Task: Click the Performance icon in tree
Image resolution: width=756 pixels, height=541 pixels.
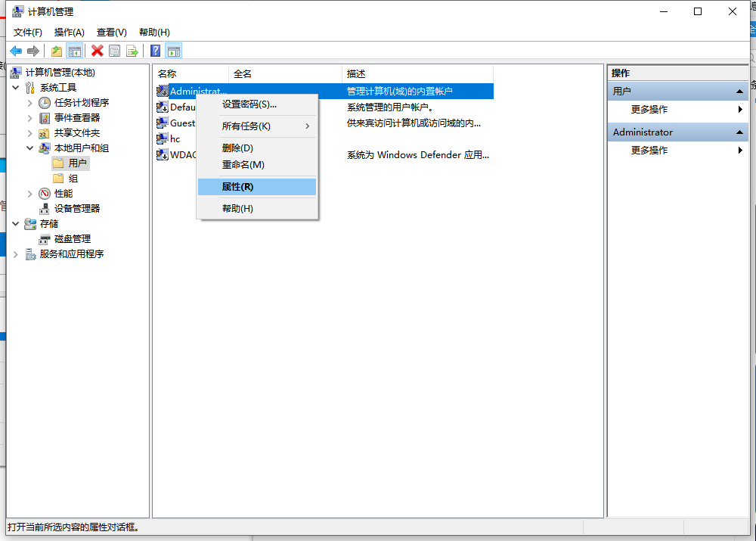Action: (45, 194)
